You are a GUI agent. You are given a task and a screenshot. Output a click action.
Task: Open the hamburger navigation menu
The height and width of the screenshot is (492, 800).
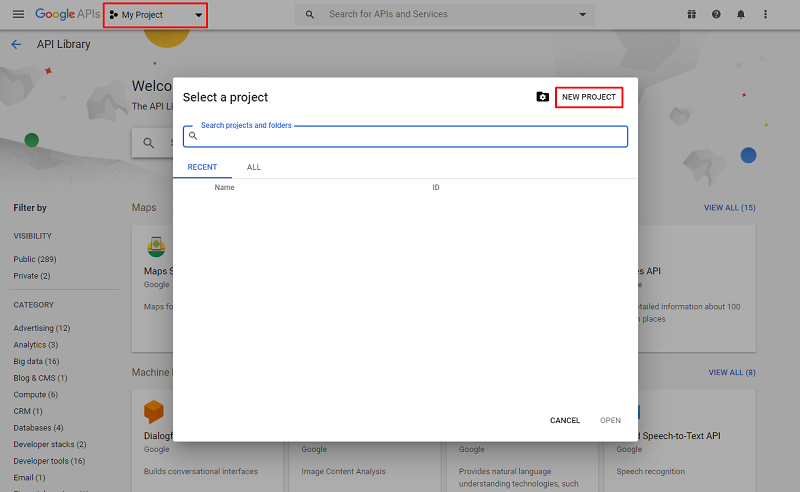tap(18, 14)
